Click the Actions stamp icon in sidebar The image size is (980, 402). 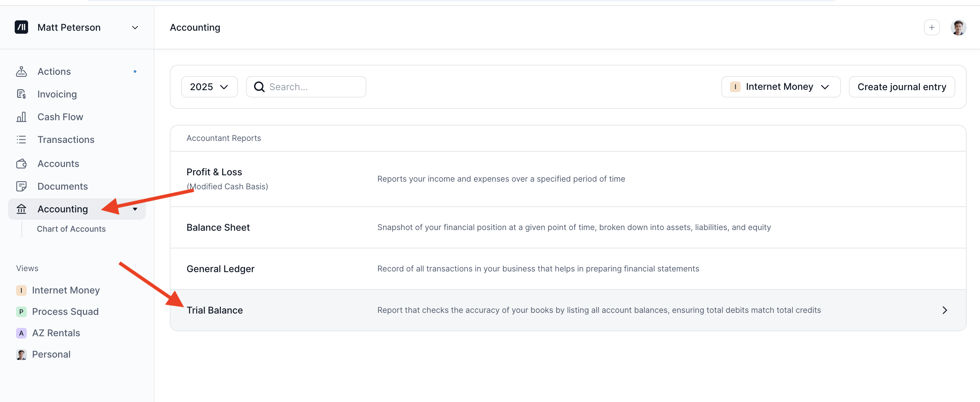coord(21,71)
